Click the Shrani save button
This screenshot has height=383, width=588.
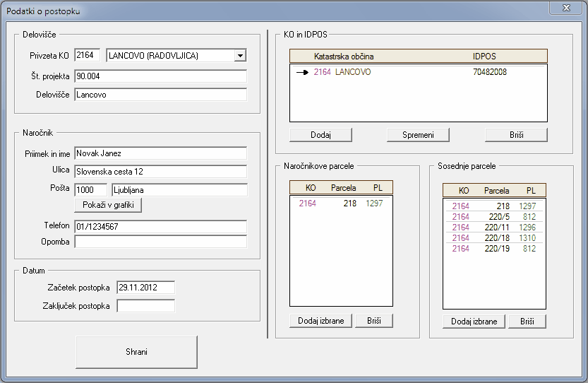136,352
